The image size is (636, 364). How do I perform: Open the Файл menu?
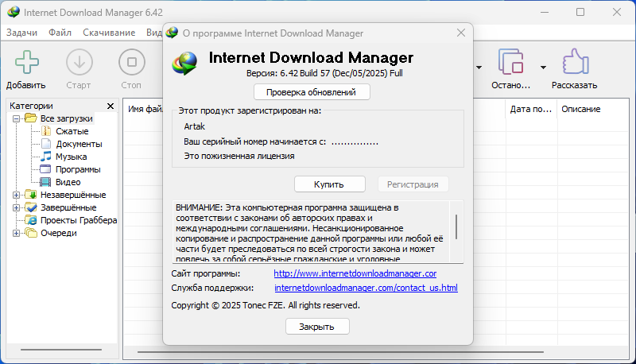60,33
